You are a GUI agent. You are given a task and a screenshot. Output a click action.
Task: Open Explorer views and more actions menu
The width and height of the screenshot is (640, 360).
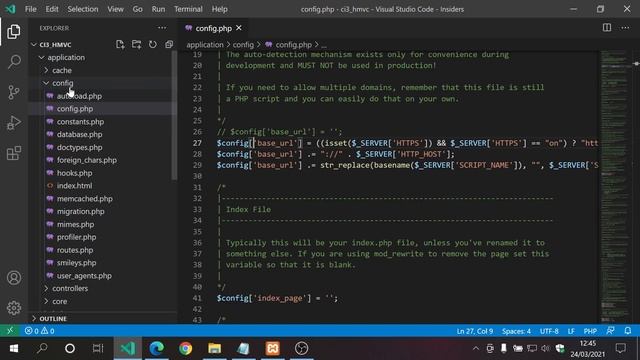[162, 28]
